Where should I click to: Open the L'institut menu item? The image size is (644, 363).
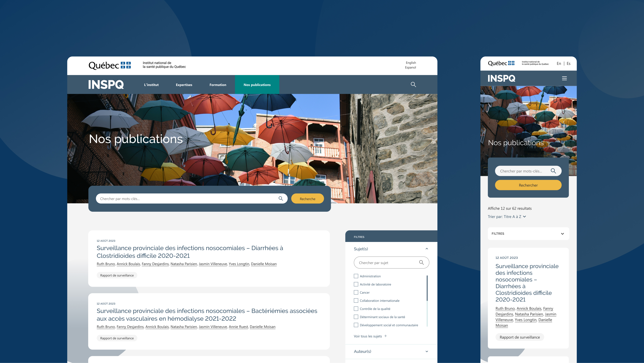pyautogui.click(x=151, y=85)
